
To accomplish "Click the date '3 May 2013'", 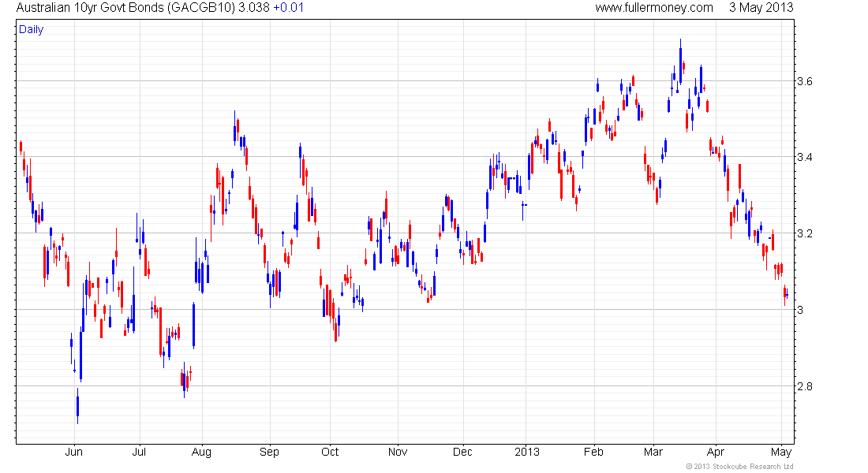I will coord(761,8).
